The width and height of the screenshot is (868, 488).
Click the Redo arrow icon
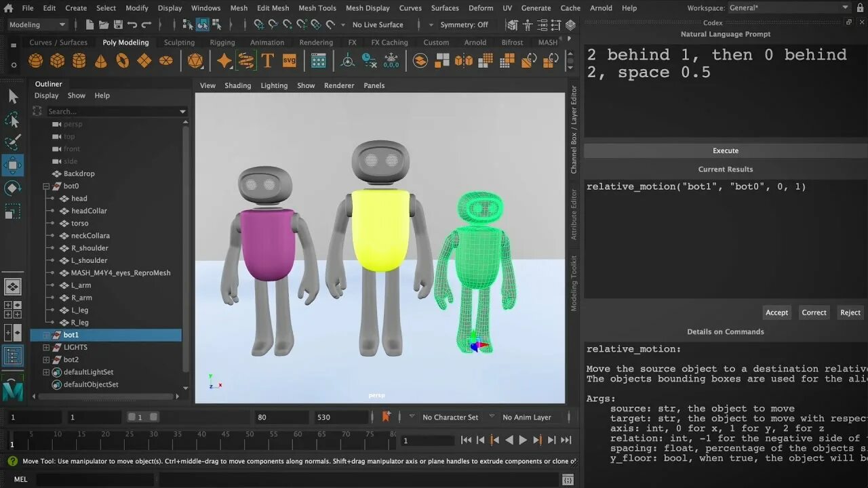pyautogui.click(x=146, y=24)
